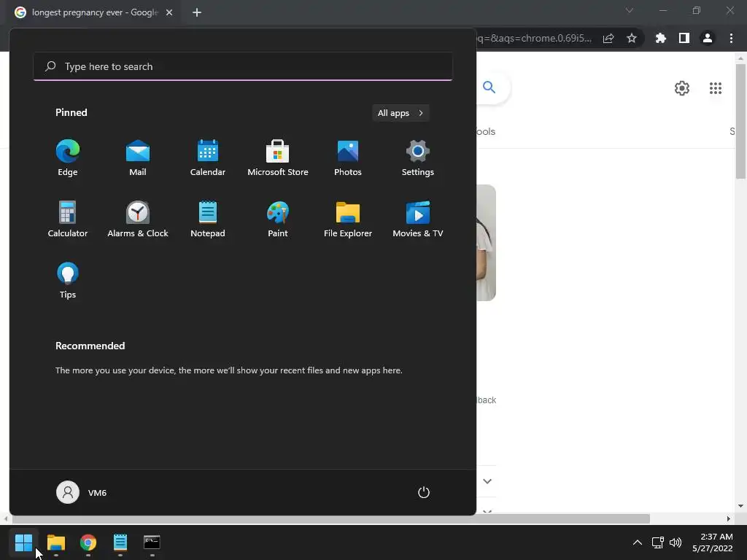Click the power button in the Start menu
The height and width of the screenshot is (560, 747).
point(424,492)
